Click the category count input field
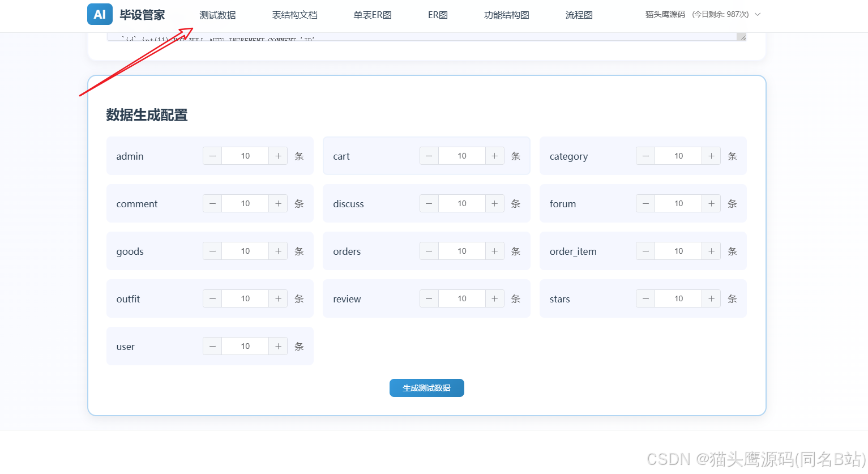This screenshot has height=474, width=868. pos(678,156)
